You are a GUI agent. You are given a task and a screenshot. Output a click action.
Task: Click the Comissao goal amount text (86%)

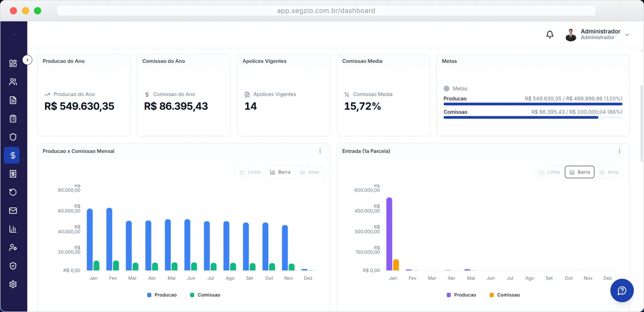coord(577,112)
